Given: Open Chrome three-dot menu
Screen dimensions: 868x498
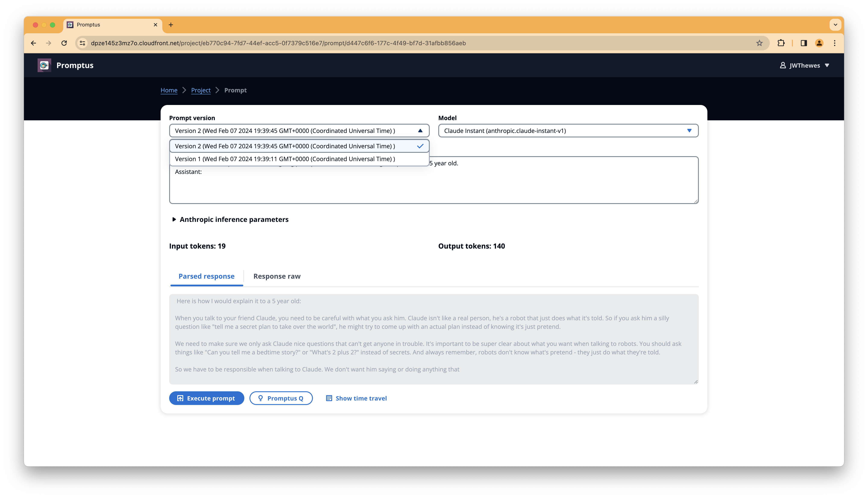Looking at the screenshot, I should click(x=834, y=43).
